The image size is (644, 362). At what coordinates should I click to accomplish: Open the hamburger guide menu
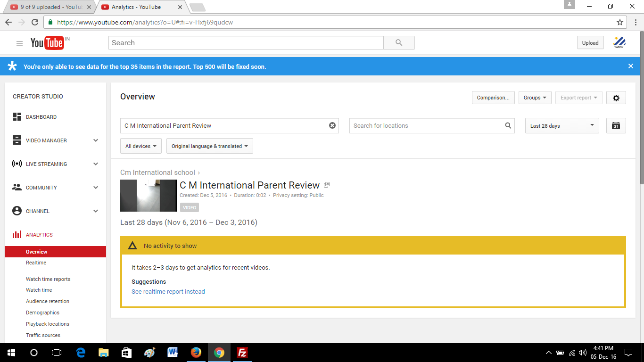click(x=19, y=43)
